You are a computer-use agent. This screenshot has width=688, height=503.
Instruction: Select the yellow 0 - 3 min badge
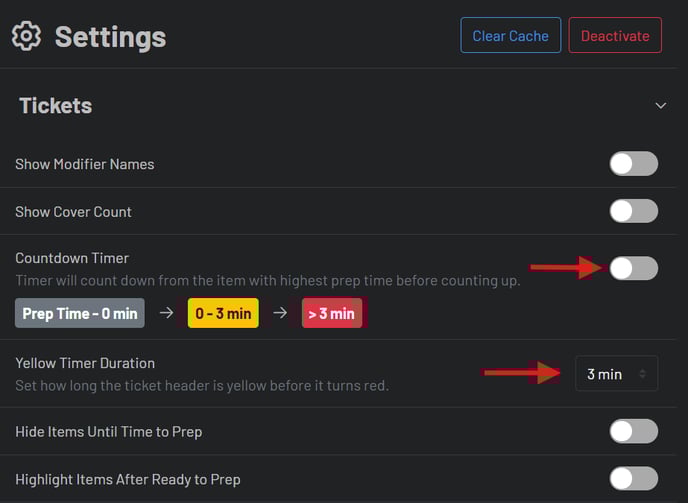(x=223, y=314)
